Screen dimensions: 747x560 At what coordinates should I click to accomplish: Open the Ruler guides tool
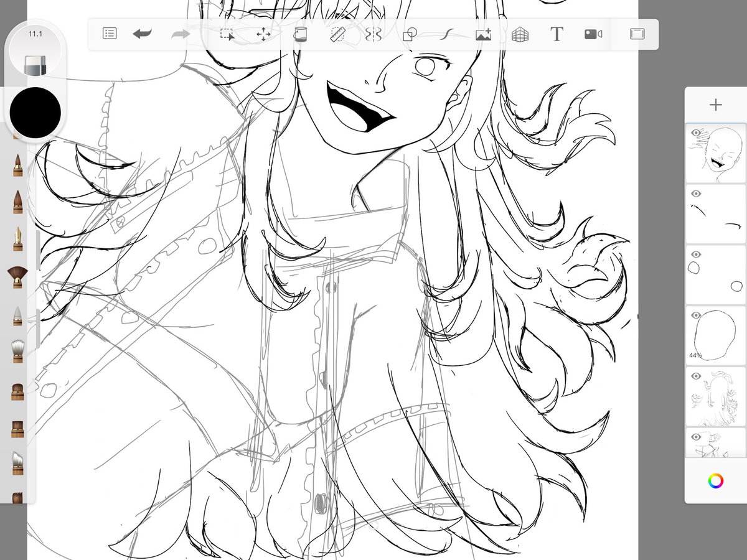[x=337, y=34]
